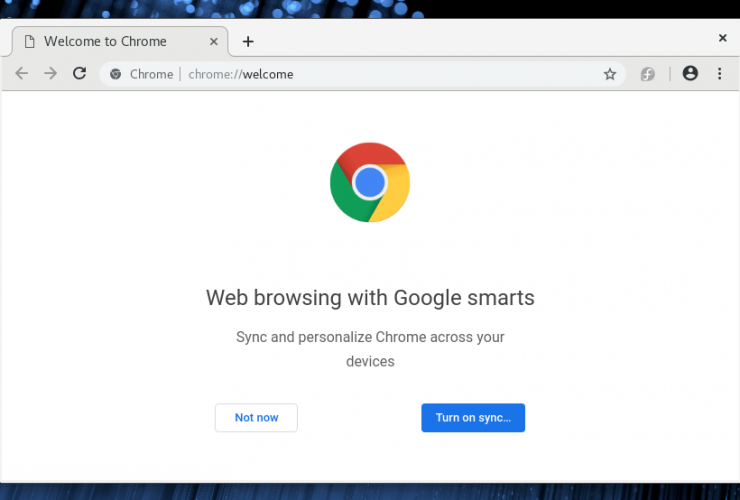Click the page icon on the tab
Image resolution: width=740 pixels, height=500 pixels.
pyautogui.click(x=30, y=42)
